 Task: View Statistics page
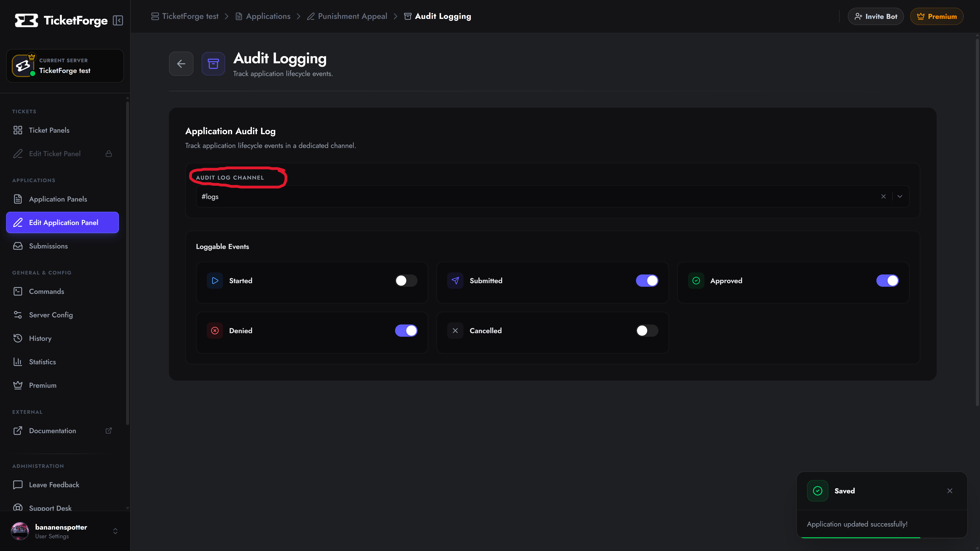coord(62,362)
